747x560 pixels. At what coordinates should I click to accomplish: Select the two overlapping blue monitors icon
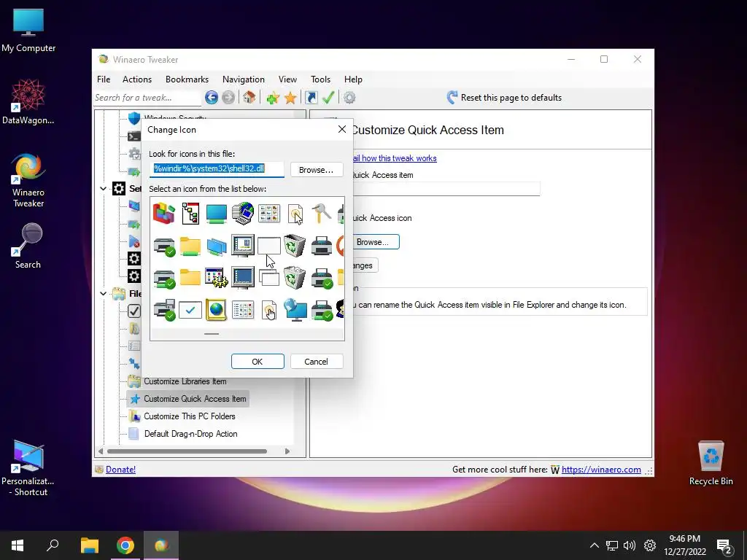(x=216, y=246)
